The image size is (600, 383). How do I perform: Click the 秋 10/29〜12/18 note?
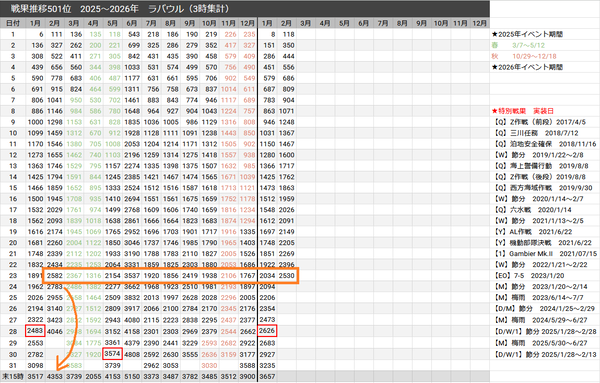tap(524, 56)
